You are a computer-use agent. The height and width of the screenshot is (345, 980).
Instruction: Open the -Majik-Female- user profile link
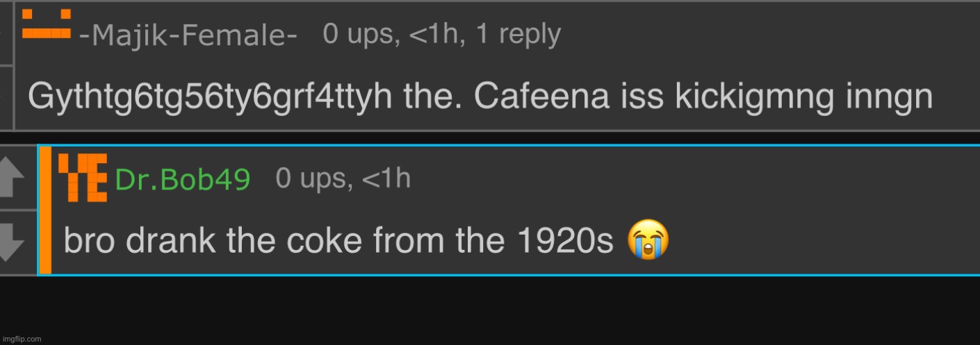[188, 35]
